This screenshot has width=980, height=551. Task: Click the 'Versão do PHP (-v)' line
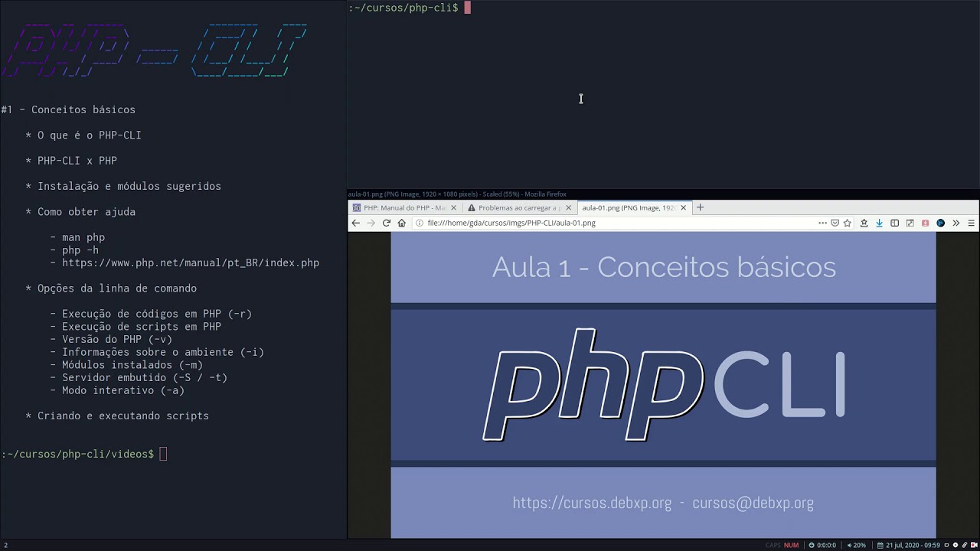click(x=111, y=339)
